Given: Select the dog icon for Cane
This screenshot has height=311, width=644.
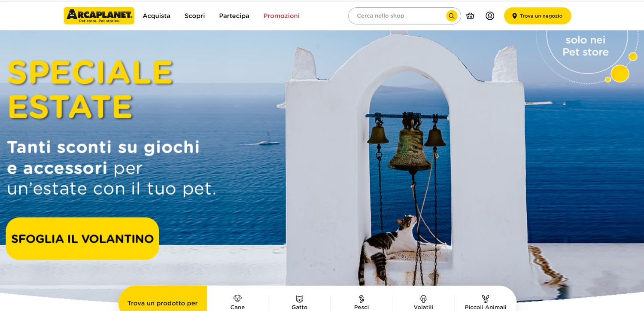Looking at the screenshot, I should pyautogui.click(x=237, y=299).
